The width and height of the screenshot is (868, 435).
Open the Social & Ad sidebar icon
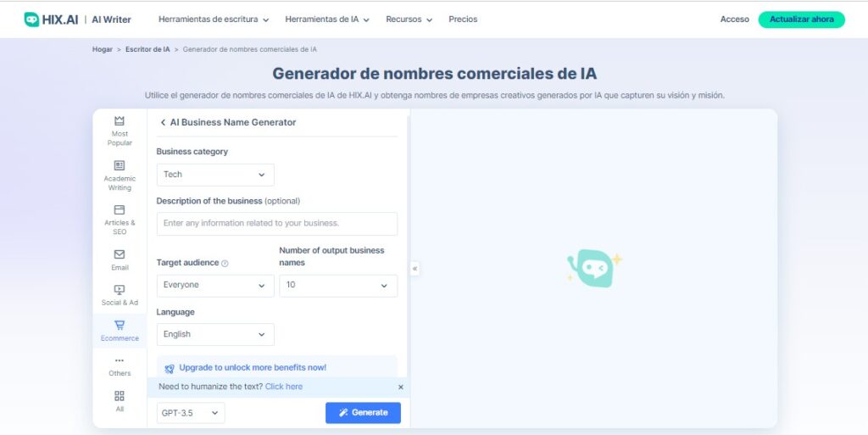120,289
